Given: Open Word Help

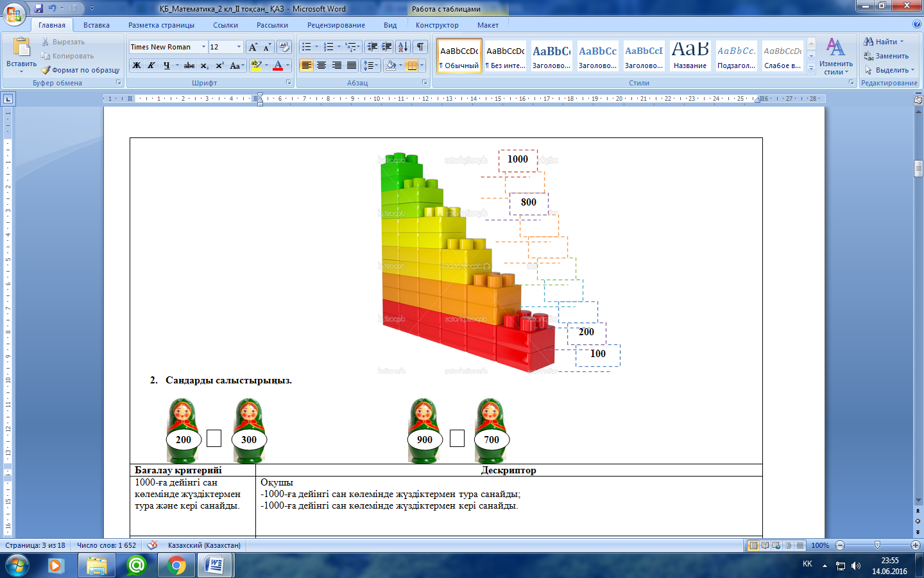Looking at the screenshot, I should click(916, 24).
